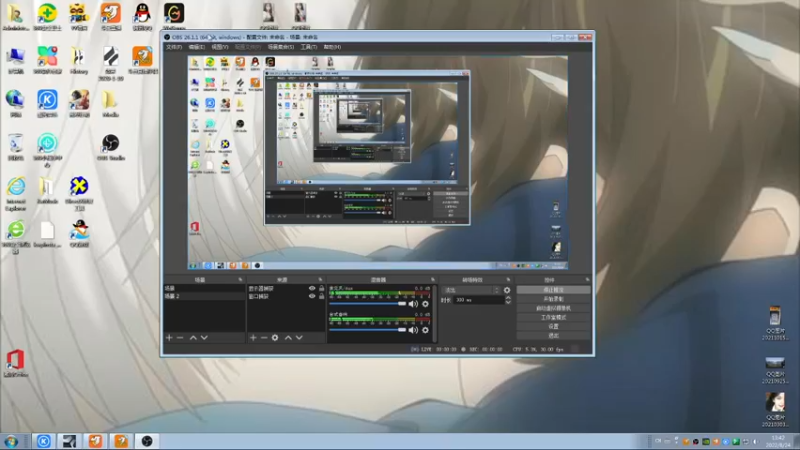Open the Administrator folder on the desktop
800x450 pixels.
(x=16, y=16)
